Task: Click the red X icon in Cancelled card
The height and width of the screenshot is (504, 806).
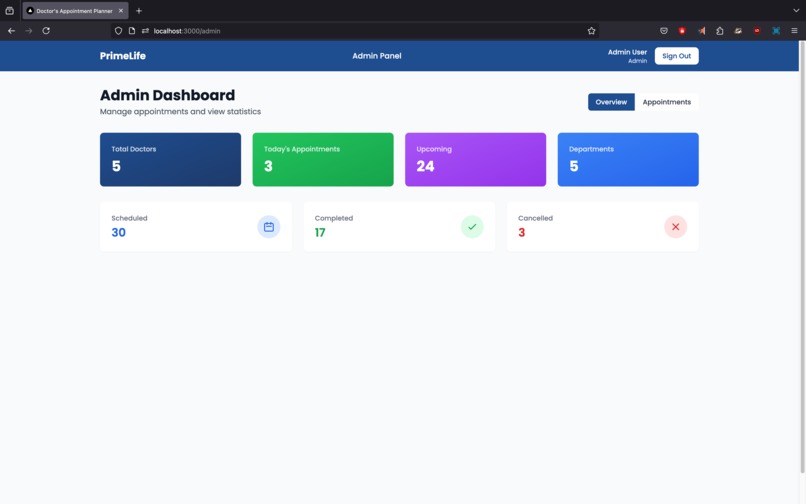Action: [x=675, y=227]
